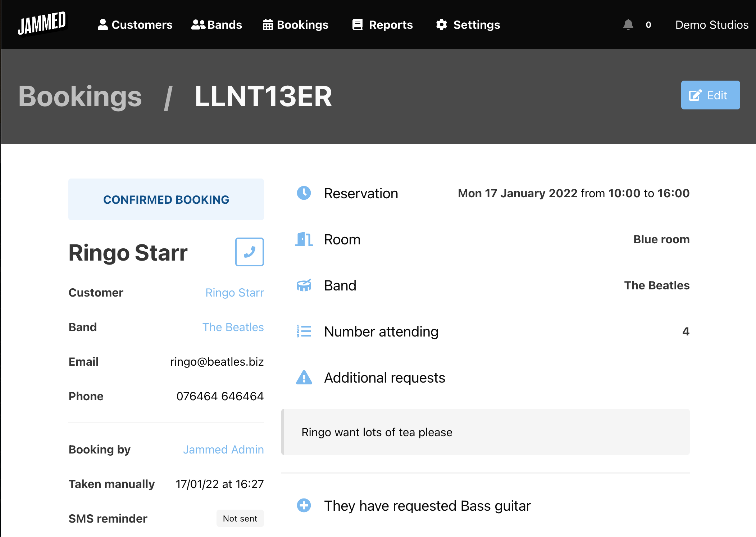Toggle the confirmed booking status label
Image resolution: width=756 pixels, height=537 pixels.
[166, 199]
